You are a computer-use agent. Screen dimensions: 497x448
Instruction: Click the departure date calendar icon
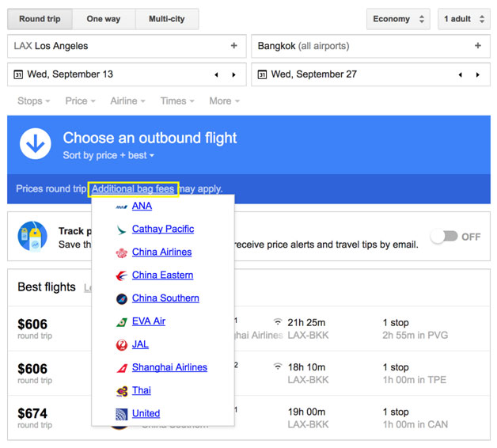[x=18, y=75]
